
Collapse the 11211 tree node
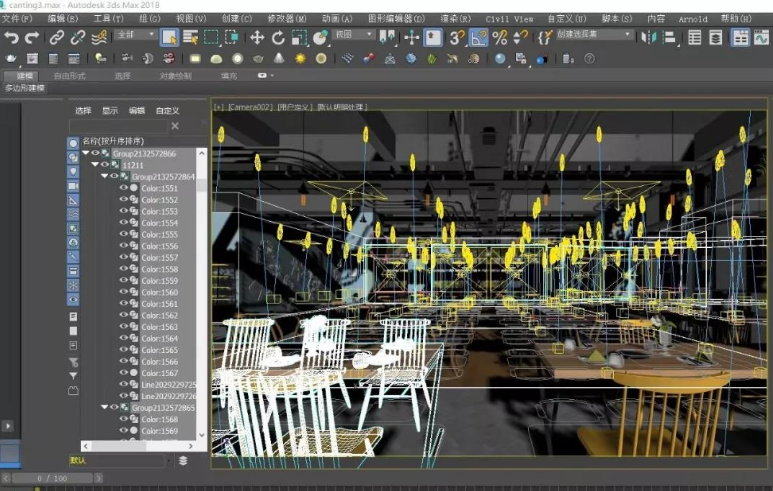(95, 164)
